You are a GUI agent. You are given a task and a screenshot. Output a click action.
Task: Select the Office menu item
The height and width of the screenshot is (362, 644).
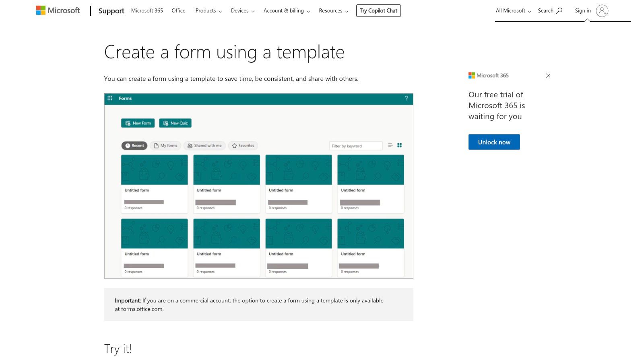[x=178, y=10]
